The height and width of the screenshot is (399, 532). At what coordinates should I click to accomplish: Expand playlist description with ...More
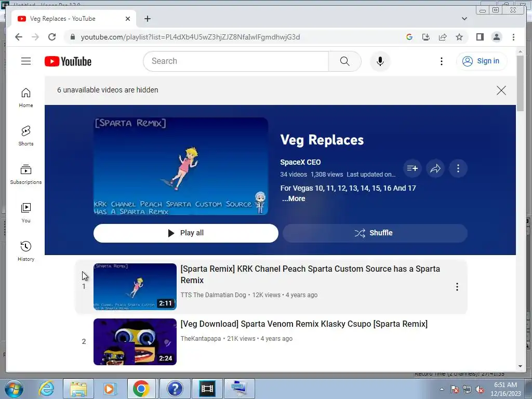coord(294,199)
